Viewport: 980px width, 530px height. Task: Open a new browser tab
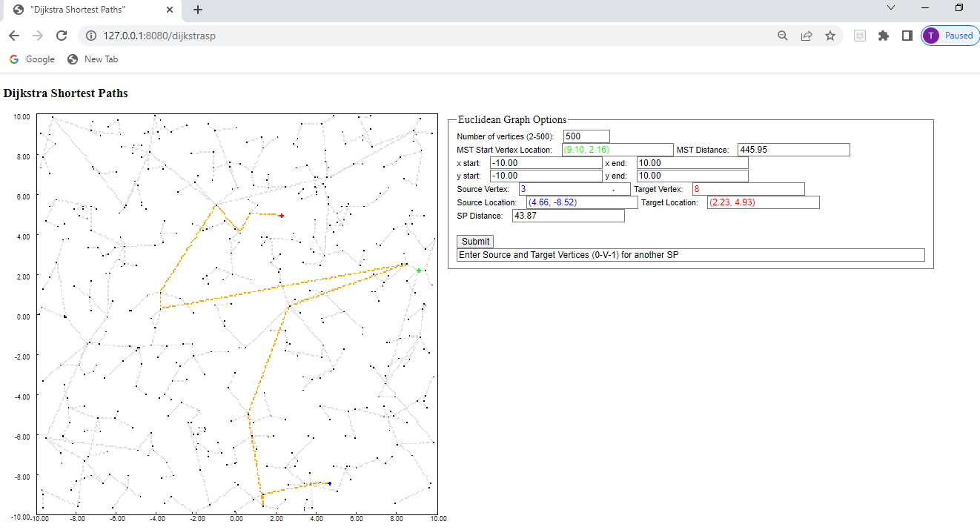(197, 10)
